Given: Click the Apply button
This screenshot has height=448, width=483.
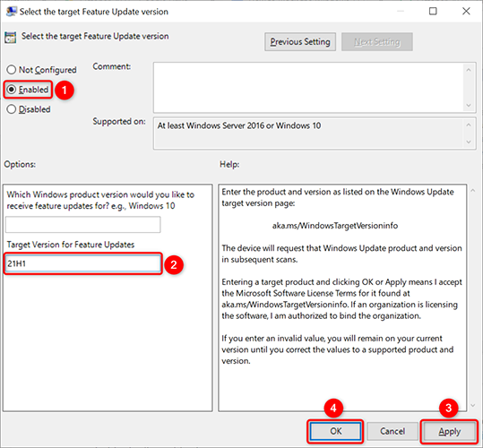Looking at the screenshot, I should click(450, 431).
